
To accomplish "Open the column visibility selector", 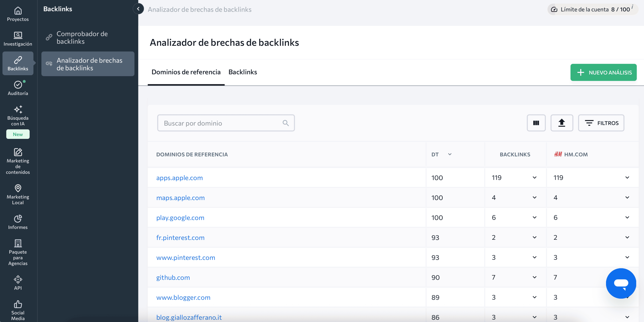I will [536, 123].
